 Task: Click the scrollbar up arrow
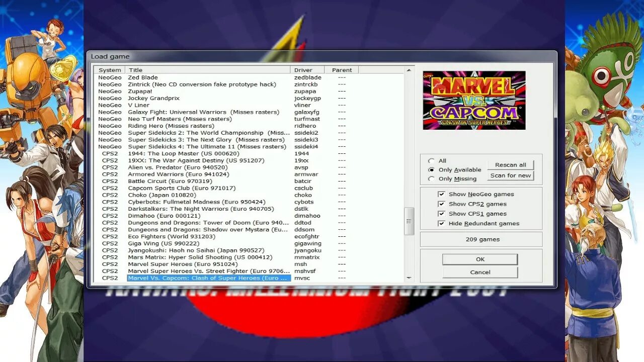click(x=409, y=70)
